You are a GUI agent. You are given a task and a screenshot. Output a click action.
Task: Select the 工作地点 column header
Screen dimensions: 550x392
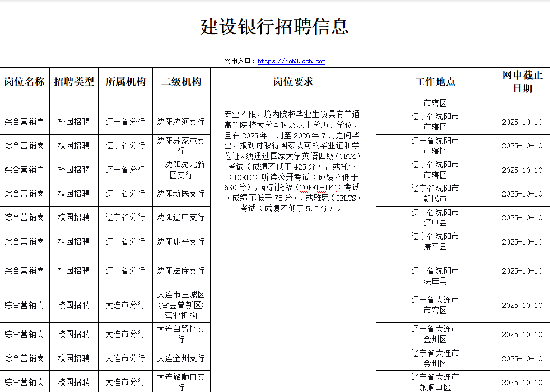tap(435, 82)
